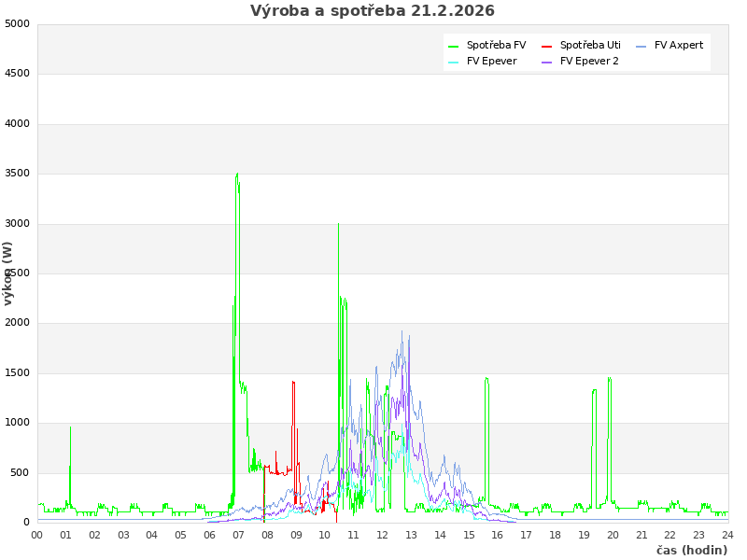
Task: Click the blue FV Axpert legend swatch
Action: pos(641,46)
